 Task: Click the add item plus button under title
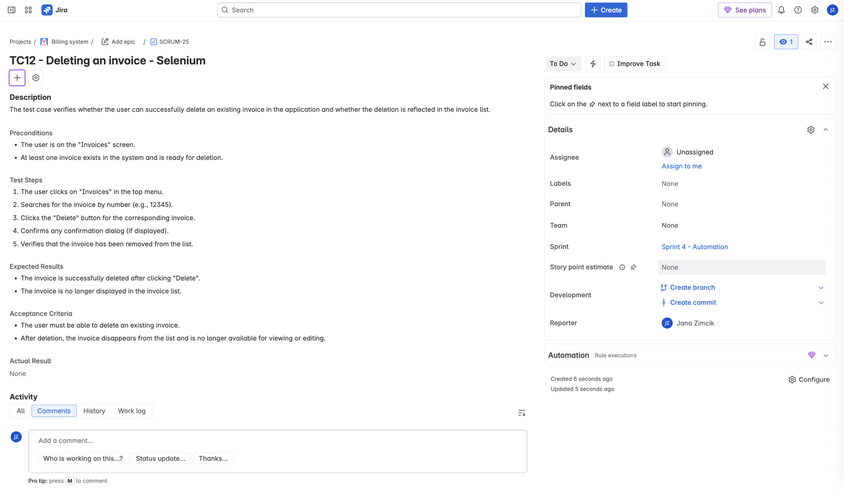(x=17, y=78)
